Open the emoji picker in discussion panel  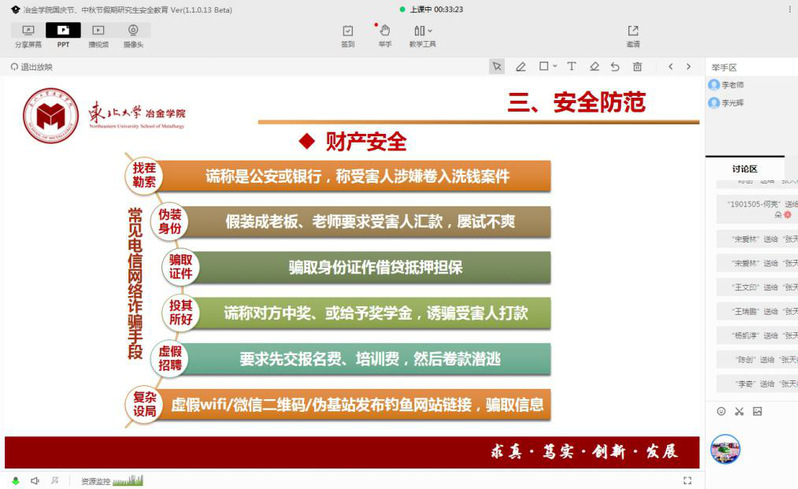point(721,411)
